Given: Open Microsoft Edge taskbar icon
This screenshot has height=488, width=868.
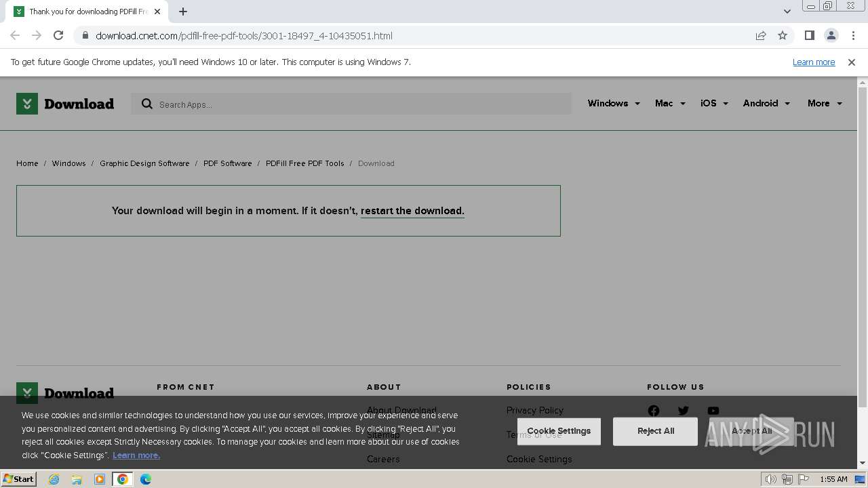Looking at the screenshot, I should [146, 479].
